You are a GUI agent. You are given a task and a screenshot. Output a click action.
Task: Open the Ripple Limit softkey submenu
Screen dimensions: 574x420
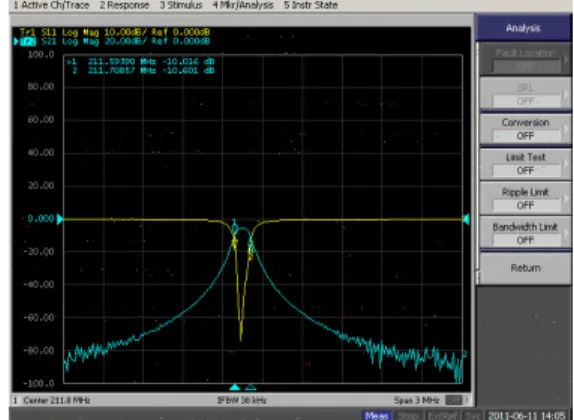coord(525,198)
